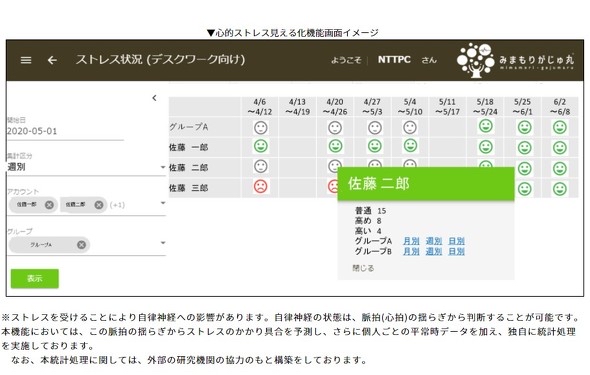Click 佐藤 三郎 green face for 6/2~6/8

560,189
